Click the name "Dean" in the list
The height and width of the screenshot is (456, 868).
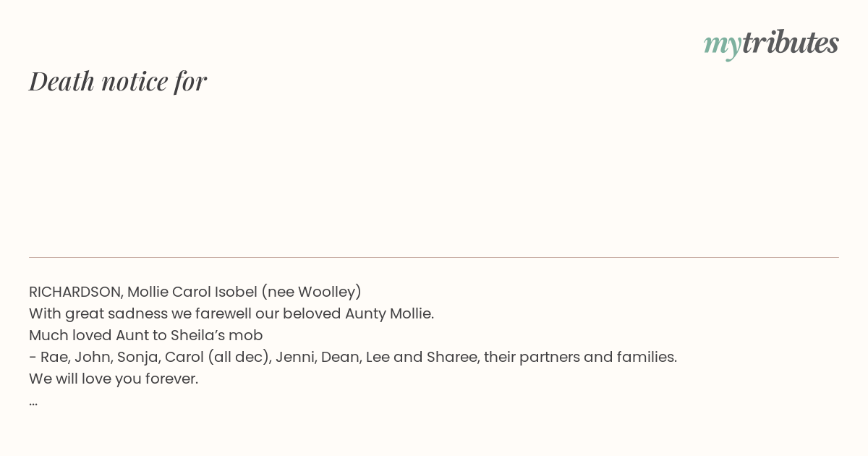coord(341,357)
